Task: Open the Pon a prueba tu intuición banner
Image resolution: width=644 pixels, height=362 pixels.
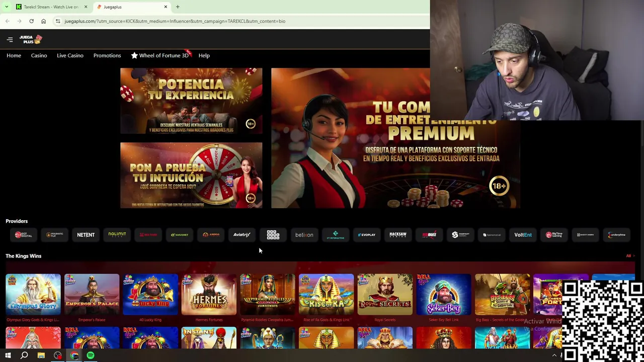Action: [191, 175]
